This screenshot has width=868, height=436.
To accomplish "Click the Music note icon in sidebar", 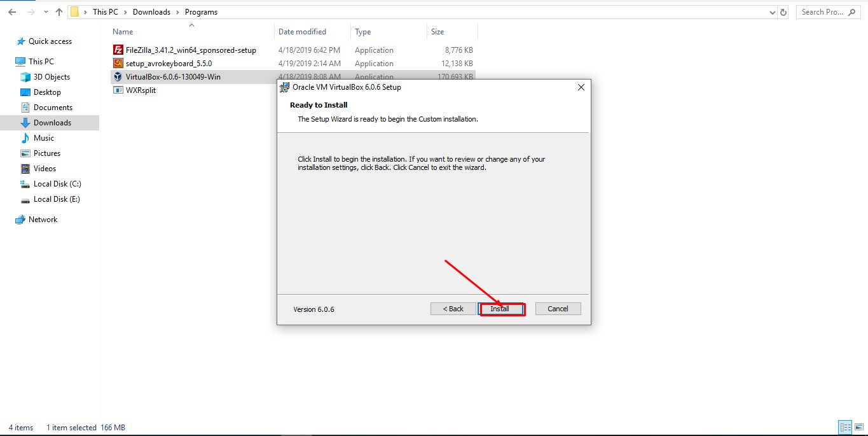I will pyautogui.click(x=25, y=138).
